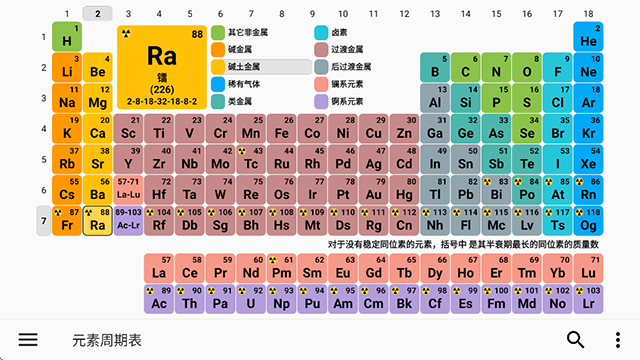This screenshot has width=640, height=360.
Task: Tap the Bismuth (Bi) tile
Action: [496, 190]
